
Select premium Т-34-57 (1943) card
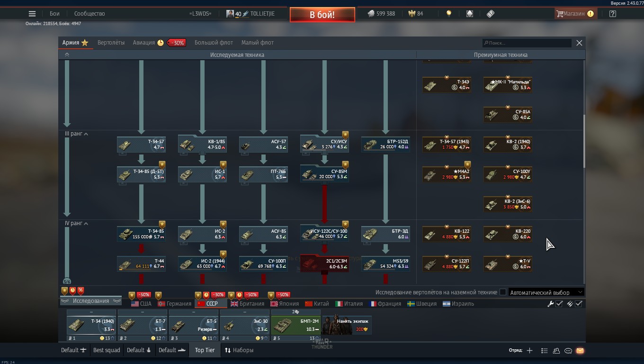pos(447,145)
